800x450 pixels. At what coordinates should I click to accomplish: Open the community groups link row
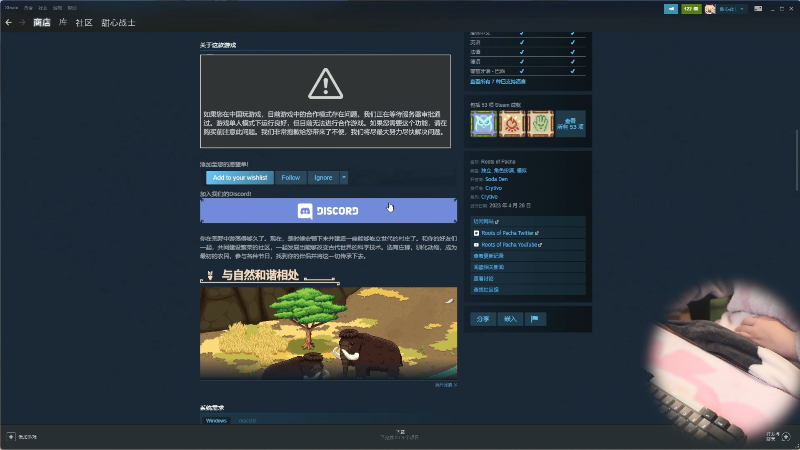pyautogui.click(x=528, y=289)
